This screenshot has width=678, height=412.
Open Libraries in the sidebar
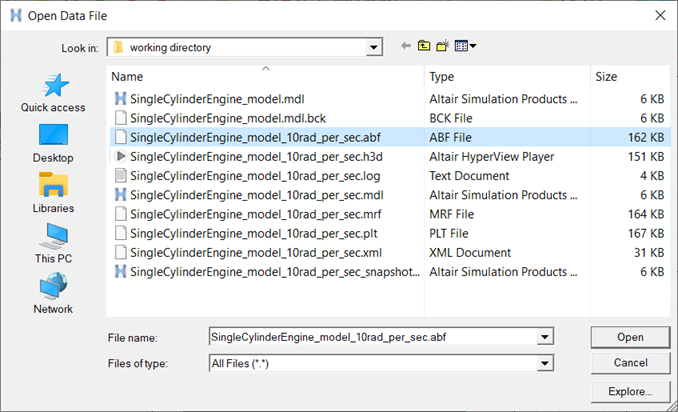(53, 193)
